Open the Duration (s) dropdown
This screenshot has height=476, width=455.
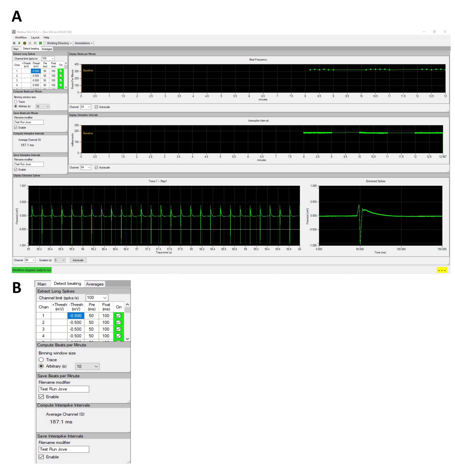pos(60,260)
